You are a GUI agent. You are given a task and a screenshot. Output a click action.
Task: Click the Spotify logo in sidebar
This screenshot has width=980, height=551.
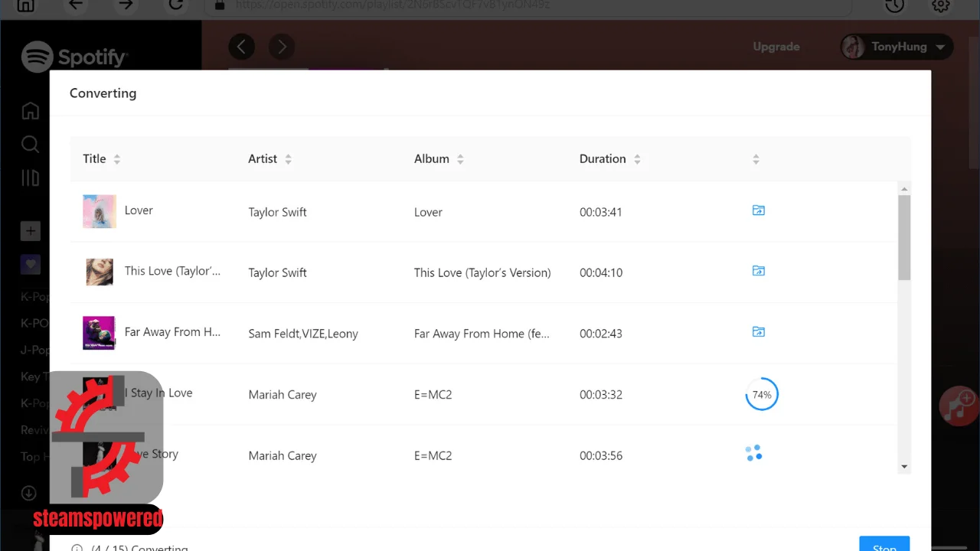click(x=74, y=57)
